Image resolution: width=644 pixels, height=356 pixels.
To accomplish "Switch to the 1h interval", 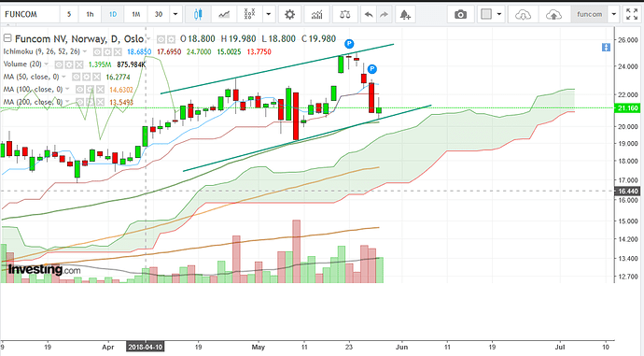I will [x=90, y=14].
